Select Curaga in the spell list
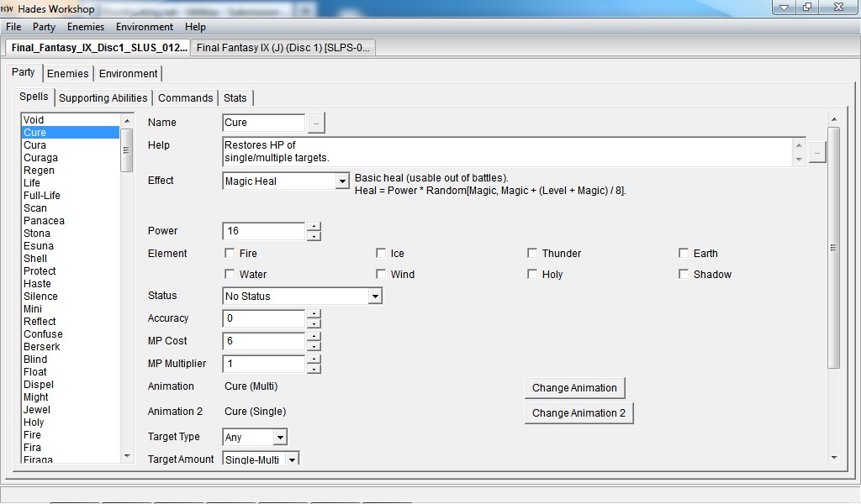861x504 pixels. coord(40,158)
